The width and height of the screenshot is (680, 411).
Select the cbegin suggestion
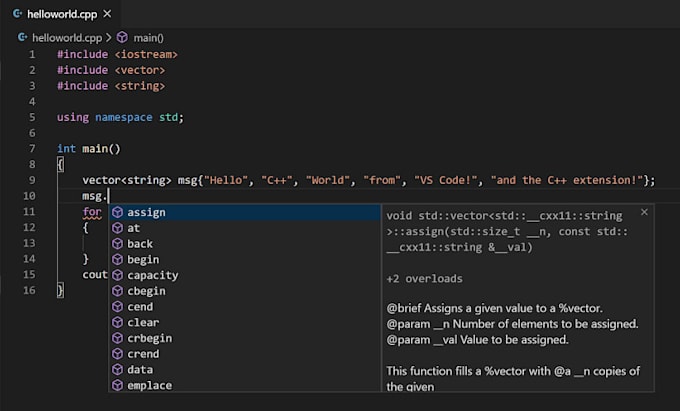tap(245, 291)
